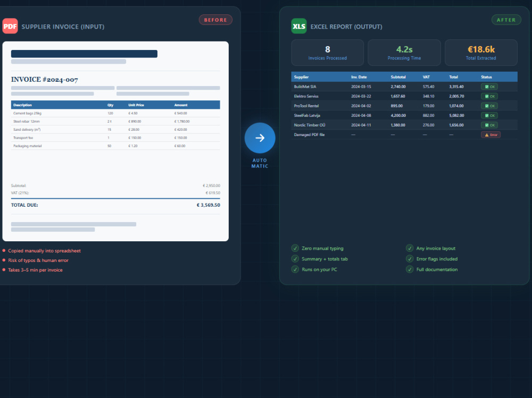This screenshot has width=532, height=398.
Task: Click the Processing Time stat card
Action: coord(404,53)
